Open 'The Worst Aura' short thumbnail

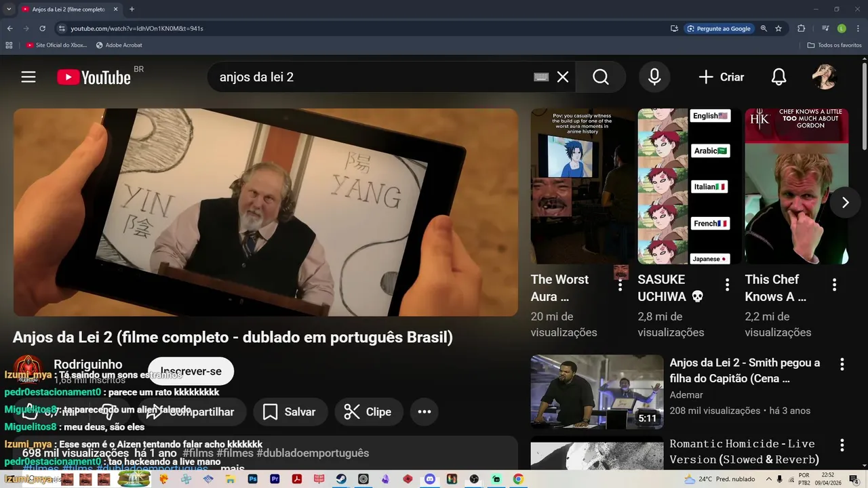583,186
